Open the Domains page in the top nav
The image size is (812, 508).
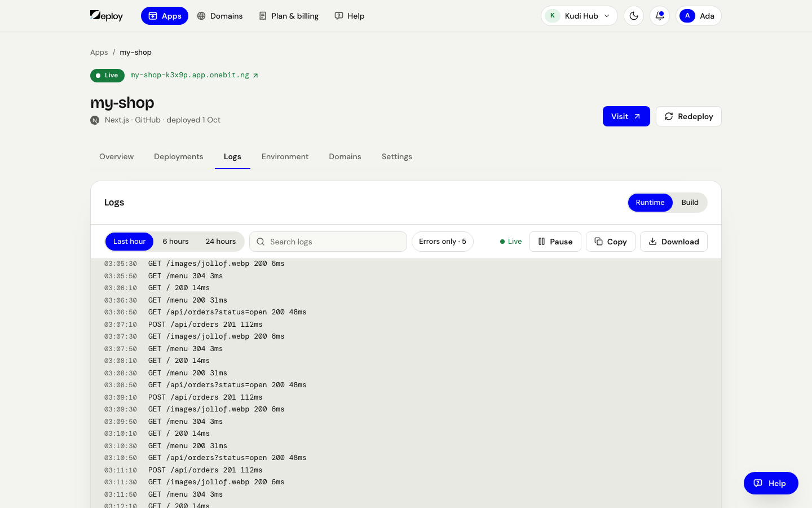220,16
